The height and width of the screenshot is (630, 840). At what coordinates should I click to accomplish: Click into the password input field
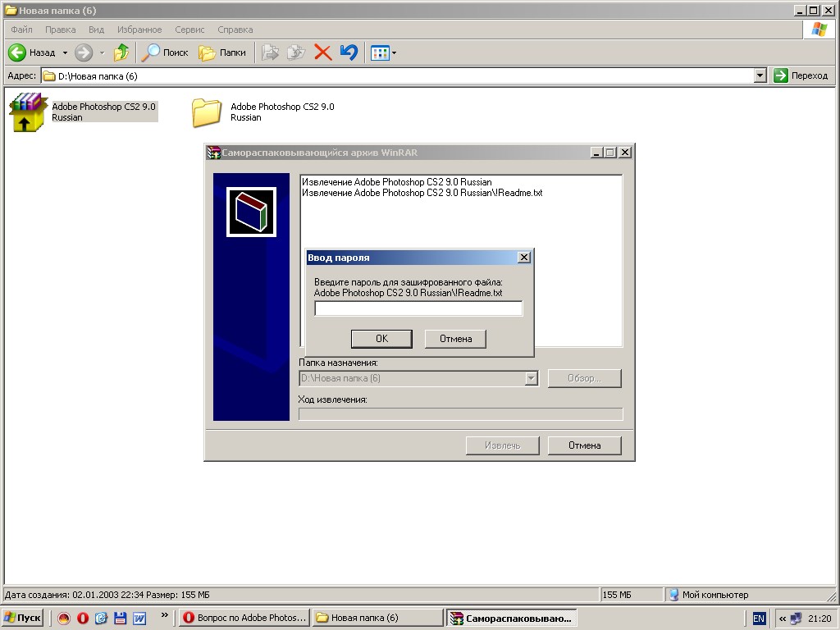(x=418, y=308)
